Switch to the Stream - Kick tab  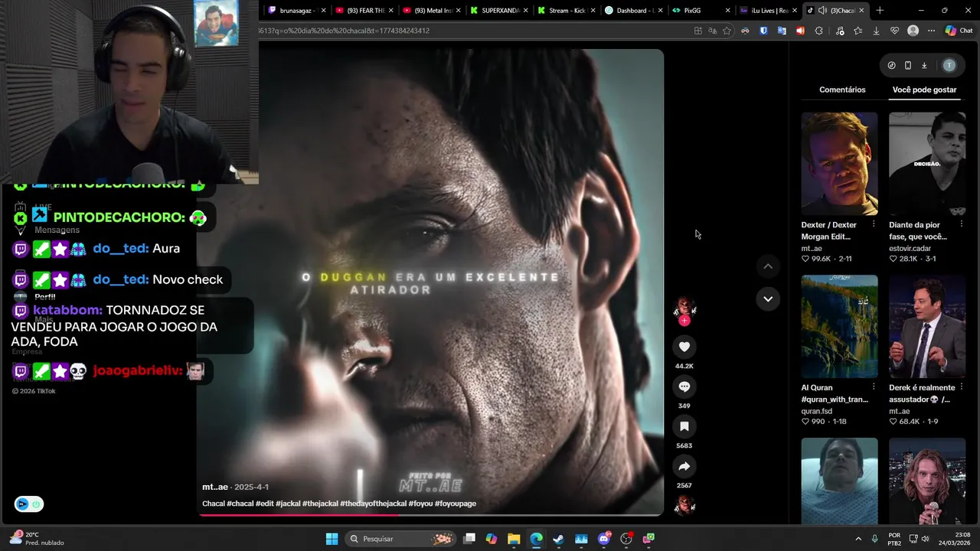pos(564,10)
